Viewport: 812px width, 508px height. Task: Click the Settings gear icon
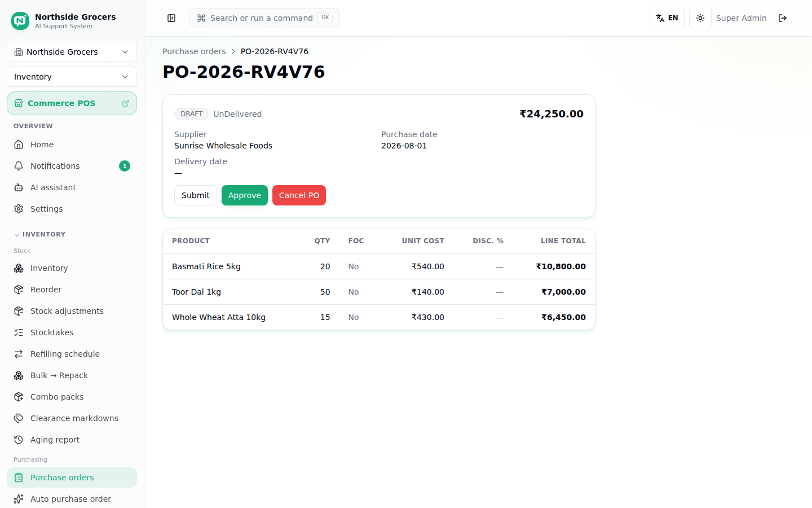click(19, 209)
